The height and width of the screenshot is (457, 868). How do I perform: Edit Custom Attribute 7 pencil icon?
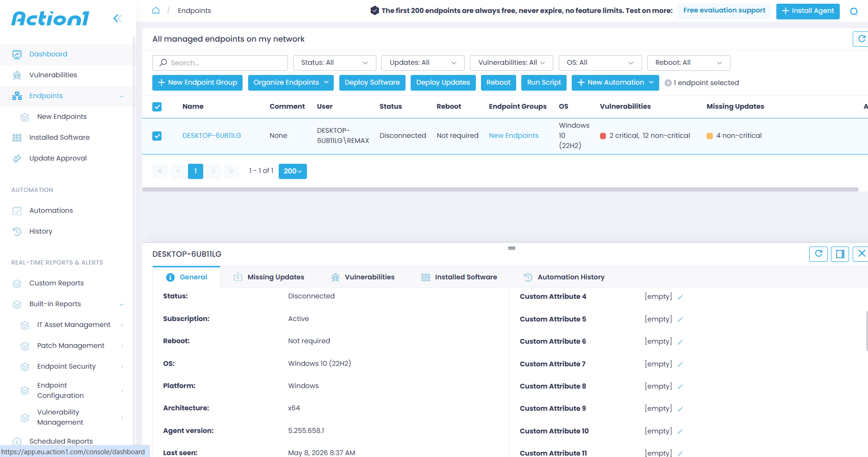(x=680, y=364)
